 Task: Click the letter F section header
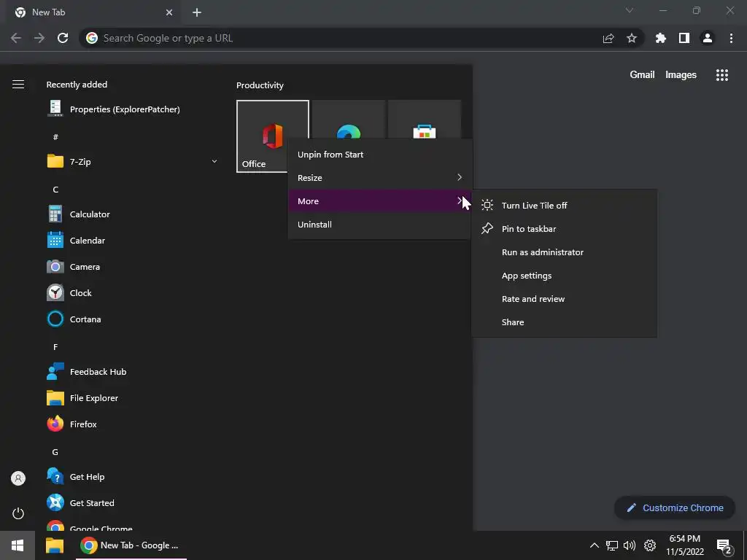pyautogui.click(x=55, y=346)
